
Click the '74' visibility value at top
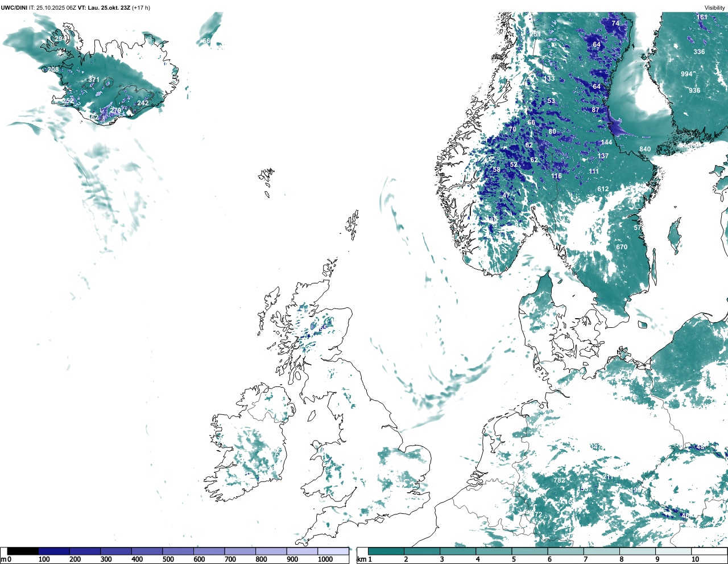pyautogui.click(x=615, y=23)
